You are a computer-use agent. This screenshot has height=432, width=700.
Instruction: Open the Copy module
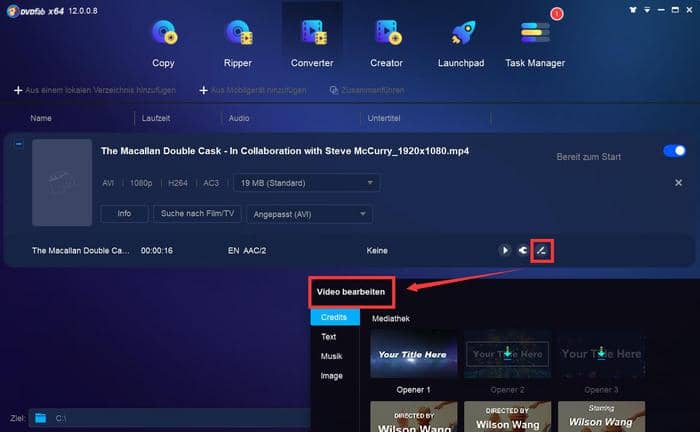tap(163, 43)
